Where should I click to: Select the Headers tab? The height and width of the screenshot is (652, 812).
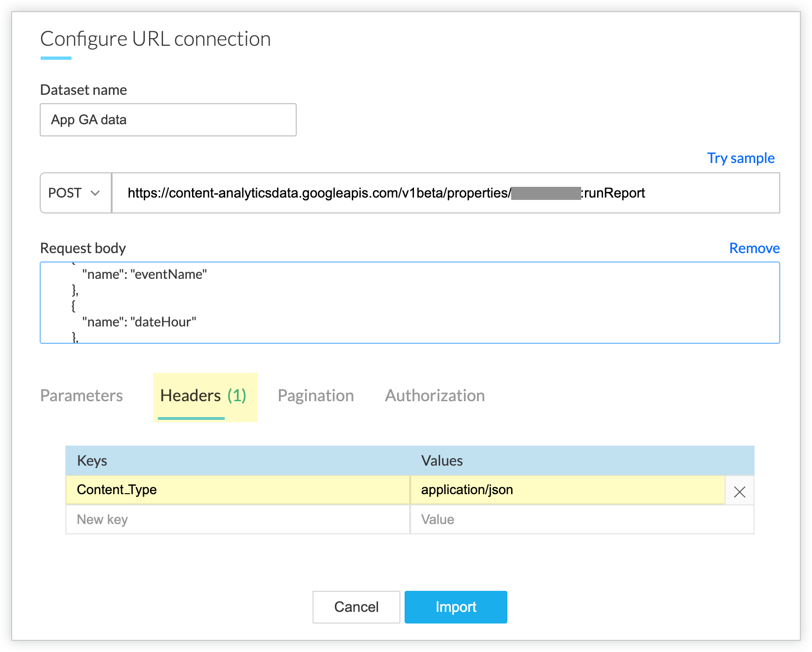click(203, 396)
